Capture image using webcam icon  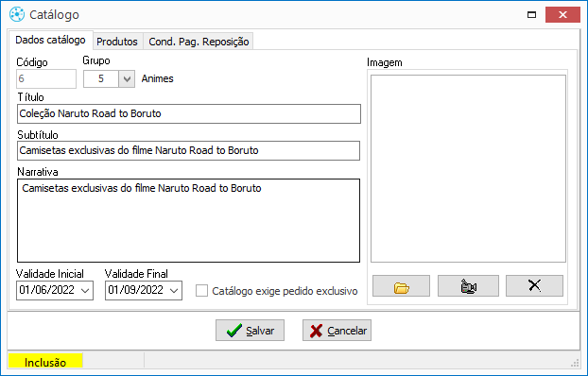(x=468, y=286)
